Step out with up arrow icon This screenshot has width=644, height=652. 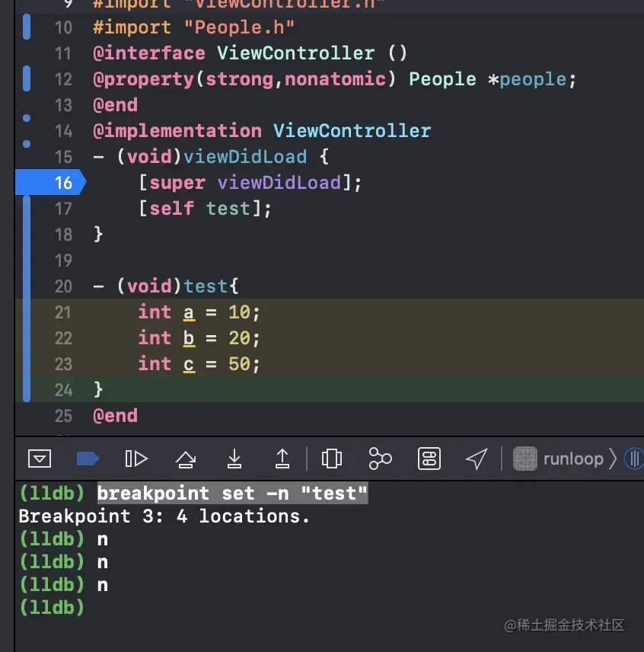[282, 459]
